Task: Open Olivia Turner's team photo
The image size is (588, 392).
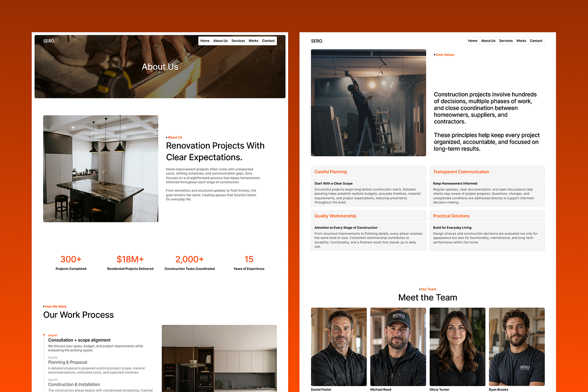Action: tap(457, 347)
